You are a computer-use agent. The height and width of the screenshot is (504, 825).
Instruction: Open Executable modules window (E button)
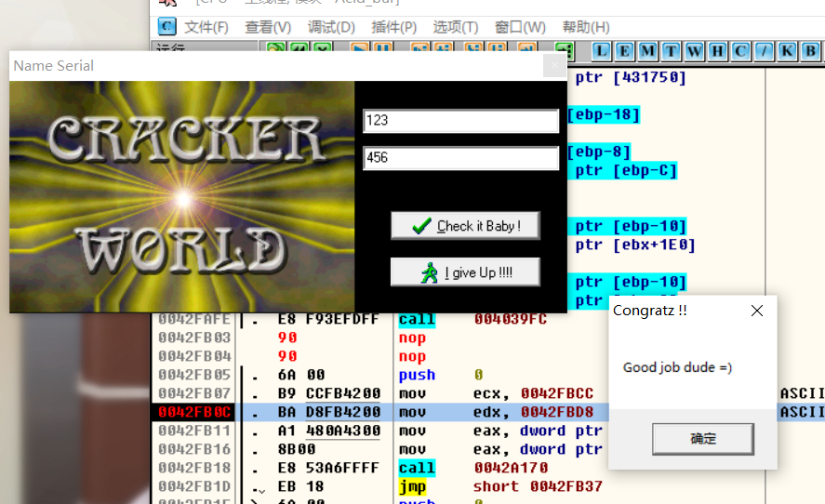624,51
